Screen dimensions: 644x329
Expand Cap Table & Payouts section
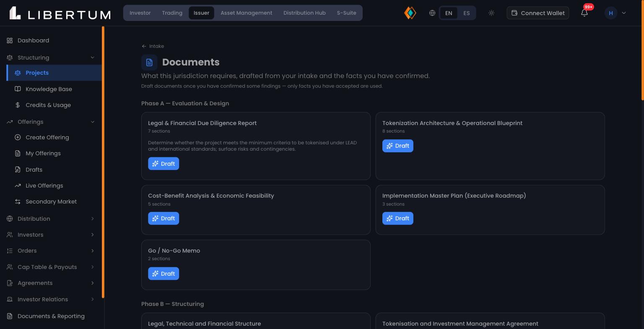[52, 267]
